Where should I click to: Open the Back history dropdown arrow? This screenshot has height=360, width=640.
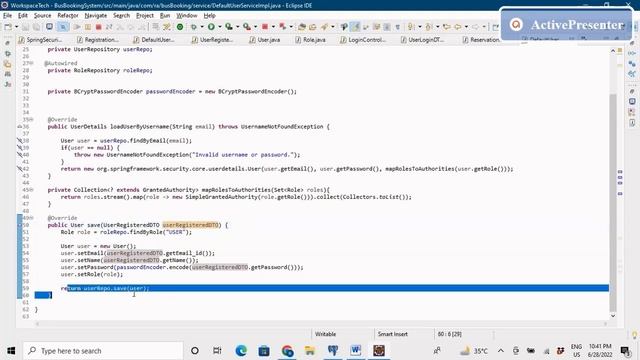(466, 27)
